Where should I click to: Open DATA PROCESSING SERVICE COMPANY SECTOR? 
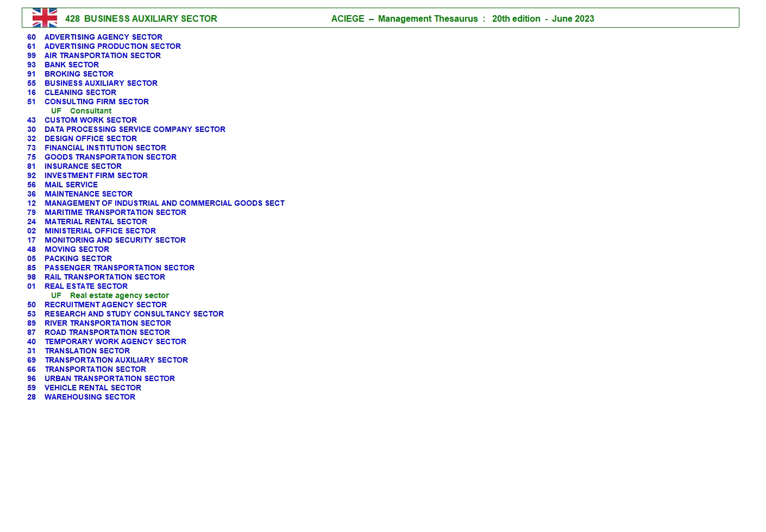click(x=135, y=130)
